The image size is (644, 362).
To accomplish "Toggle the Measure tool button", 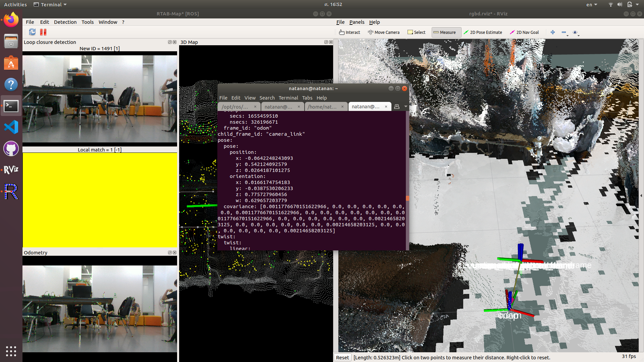I will point(445,32).
